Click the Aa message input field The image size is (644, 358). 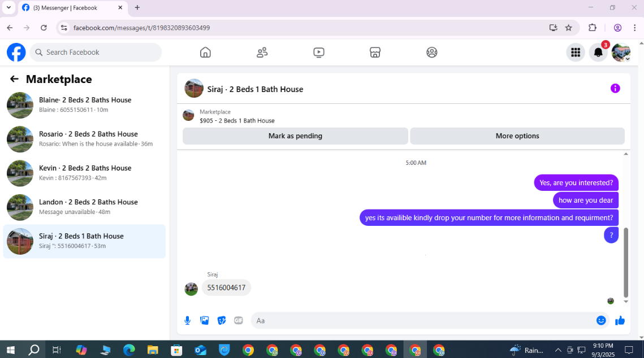point(423,321)
